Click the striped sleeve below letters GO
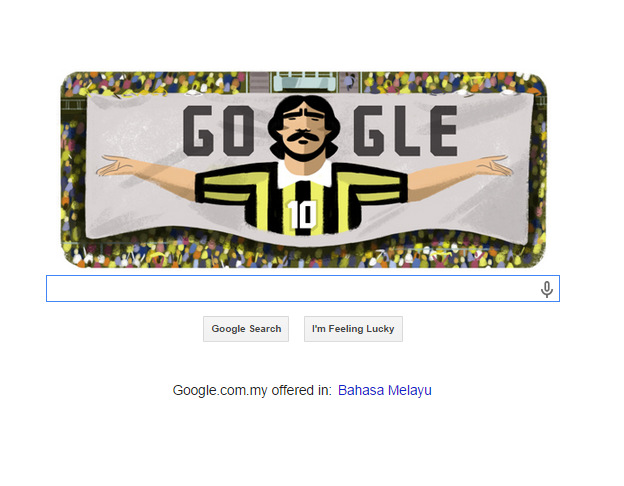The image size is (624, 486). pos(226,186)
